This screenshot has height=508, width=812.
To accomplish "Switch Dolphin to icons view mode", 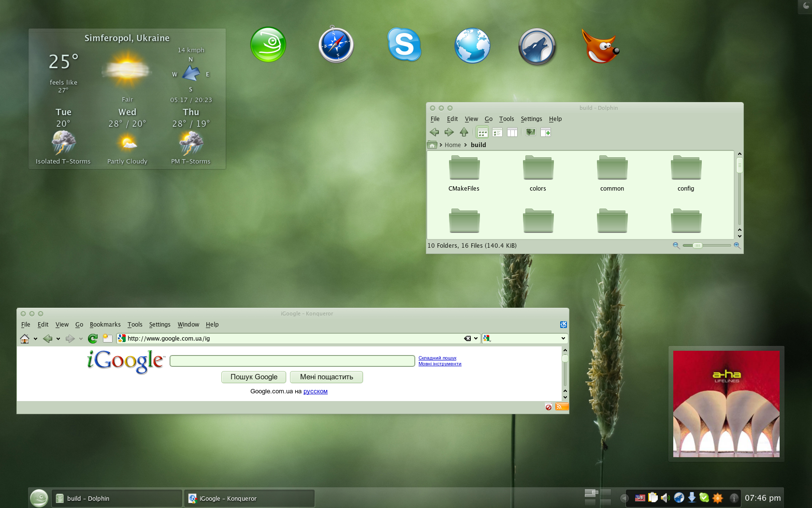I will click(x=482, y=132).
